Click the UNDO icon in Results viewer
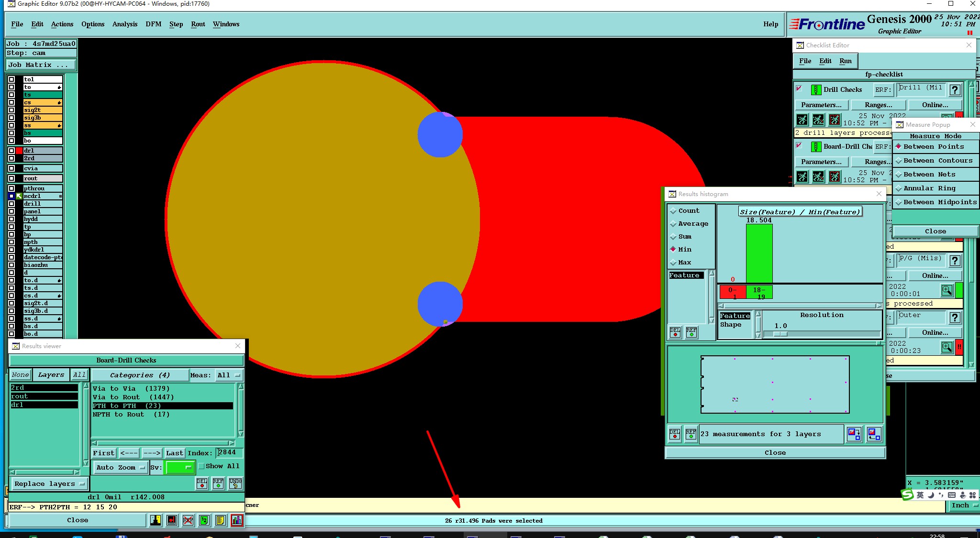980x538 pixels. [x=235, y=483]
